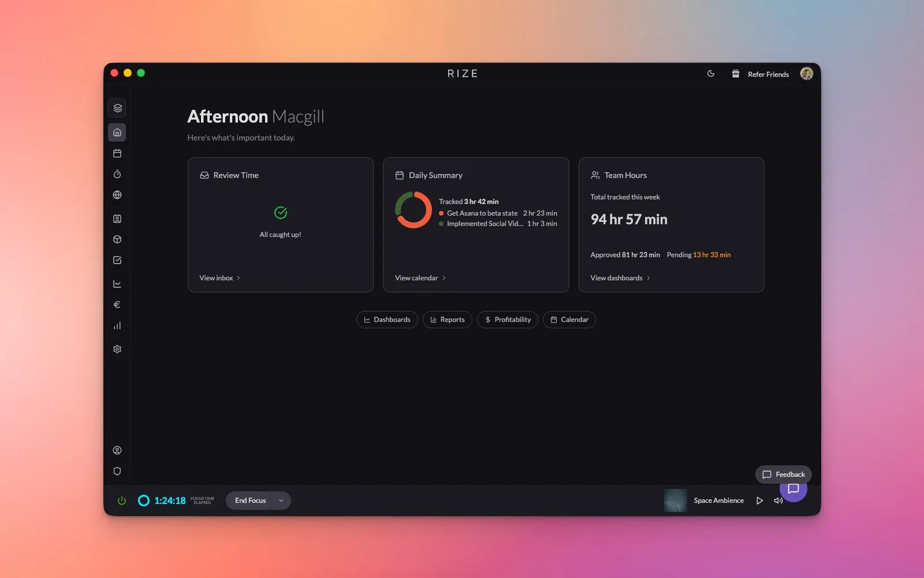Viewport: 924px width, 578px height.
Task: Open the stopwatch timer icon in sidebar
Action: coord(117,174)
